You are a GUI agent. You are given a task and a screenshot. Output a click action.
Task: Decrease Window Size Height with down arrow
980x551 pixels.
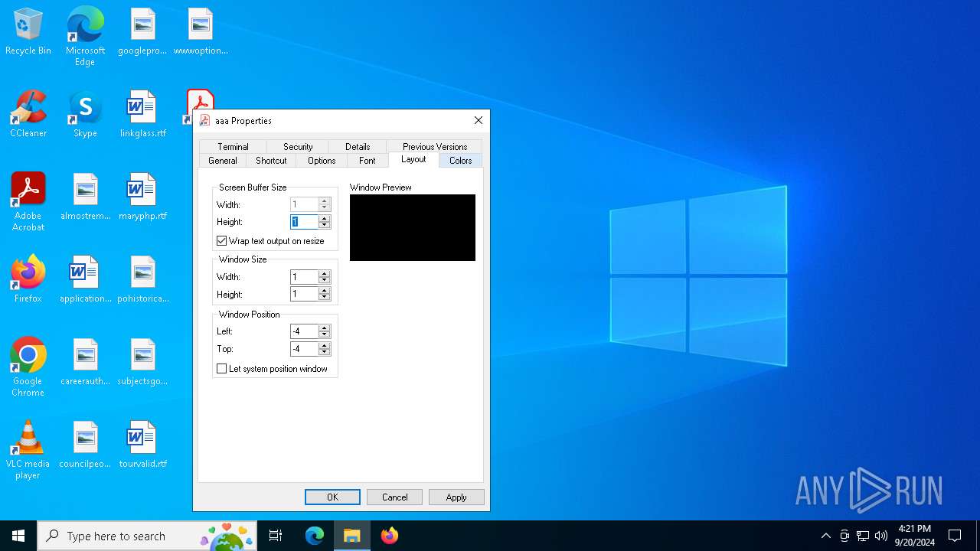pyautogui.click(x=325, y=298)
